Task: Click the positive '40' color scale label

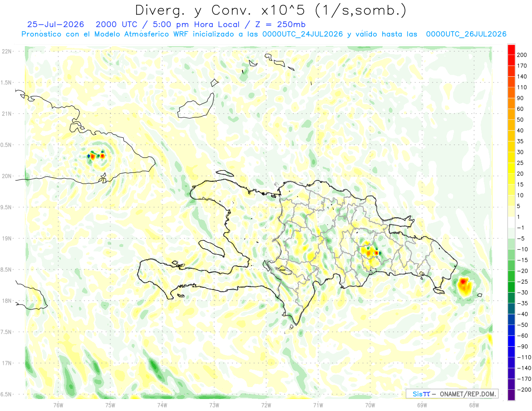Action: (520, 131)
